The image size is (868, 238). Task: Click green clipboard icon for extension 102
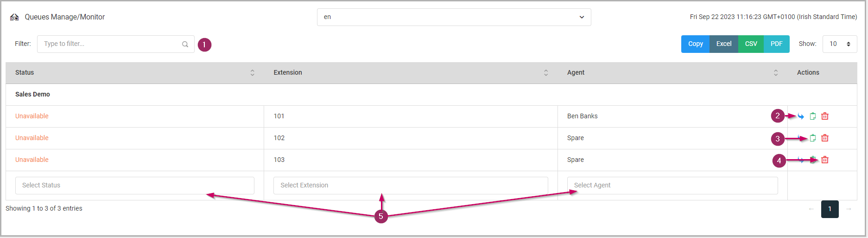pyautogui.click(x=813, y=138)
